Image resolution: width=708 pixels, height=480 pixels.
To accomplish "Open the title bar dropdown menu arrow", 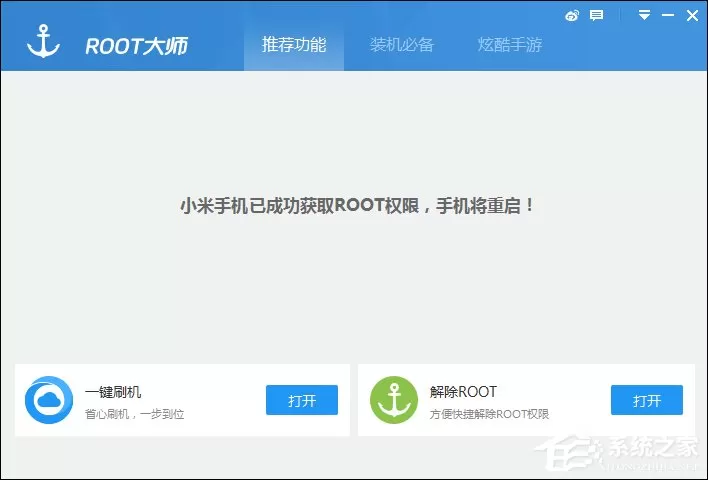I will point(644,15).
